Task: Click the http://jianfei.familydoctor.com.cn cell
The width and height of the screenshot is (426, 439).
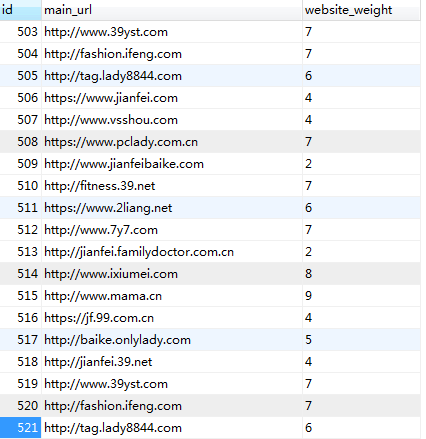Action: (x=172, y=252)
